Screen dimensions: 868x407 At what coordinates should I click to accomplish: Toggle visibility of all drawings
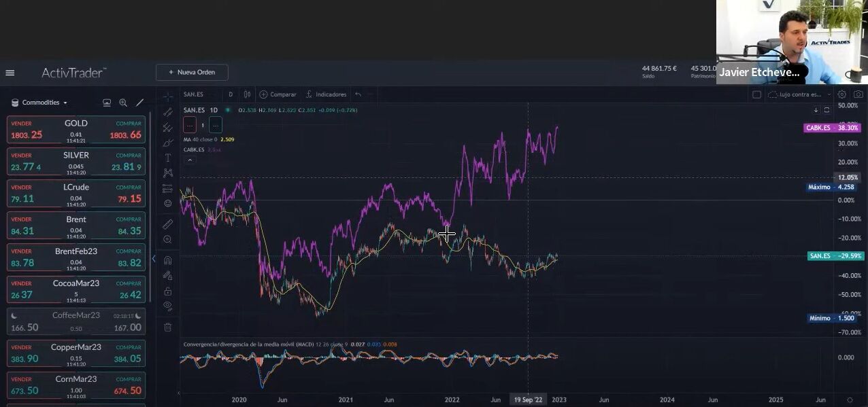click(167, 306)
